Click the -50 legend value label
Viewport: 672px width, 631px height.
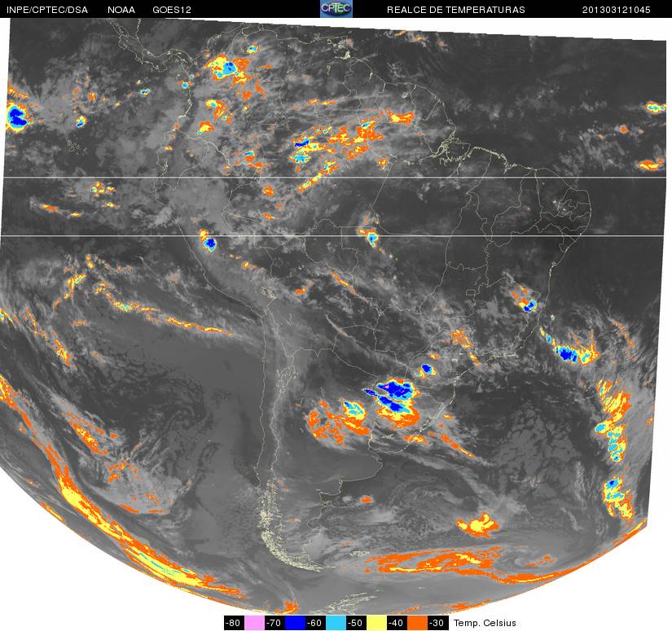[x=357, y=623]
